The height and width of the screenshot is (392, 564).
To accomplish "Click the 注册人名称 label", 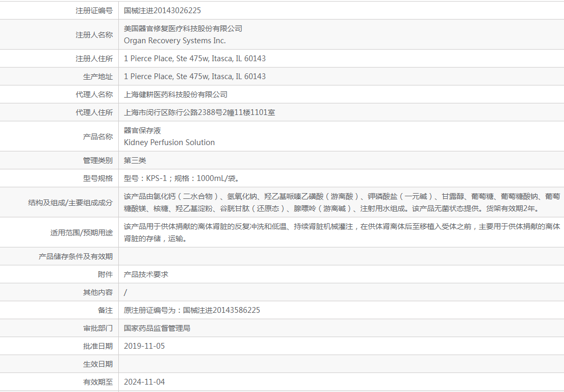I will coord(94,35).
